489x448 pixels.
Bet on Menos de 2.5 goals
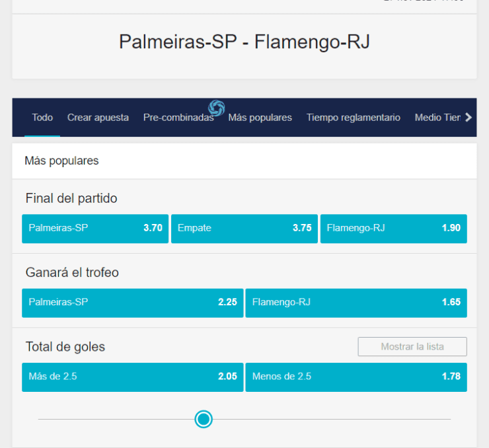[356, 377]
